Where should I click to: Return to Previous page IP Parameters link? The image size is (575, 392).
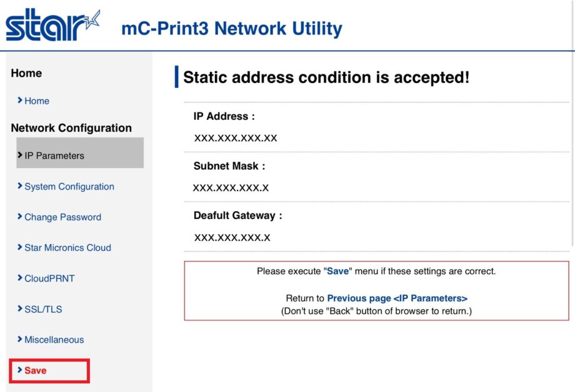tap(397, 298)
